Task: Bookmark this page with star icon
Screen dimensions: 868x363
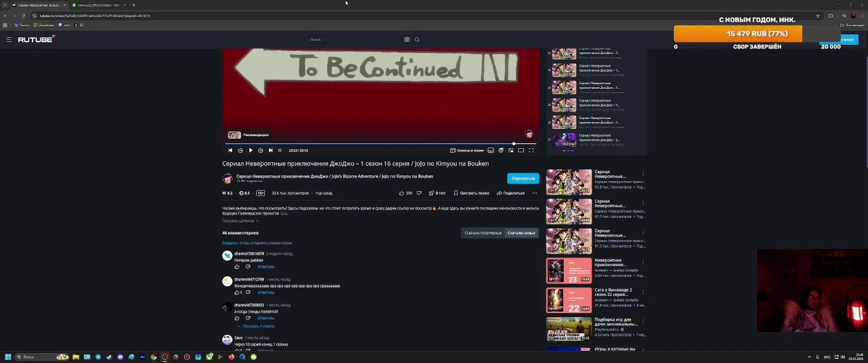Action: (818, 16)
